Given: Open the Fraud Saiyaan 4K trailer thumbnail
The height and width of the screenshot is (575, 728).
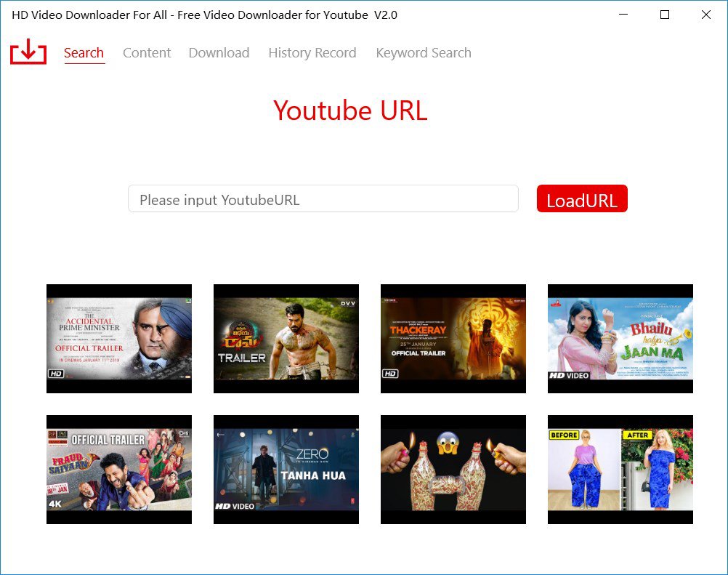Looking at the screenshot, I should click(x=118, y=469).
